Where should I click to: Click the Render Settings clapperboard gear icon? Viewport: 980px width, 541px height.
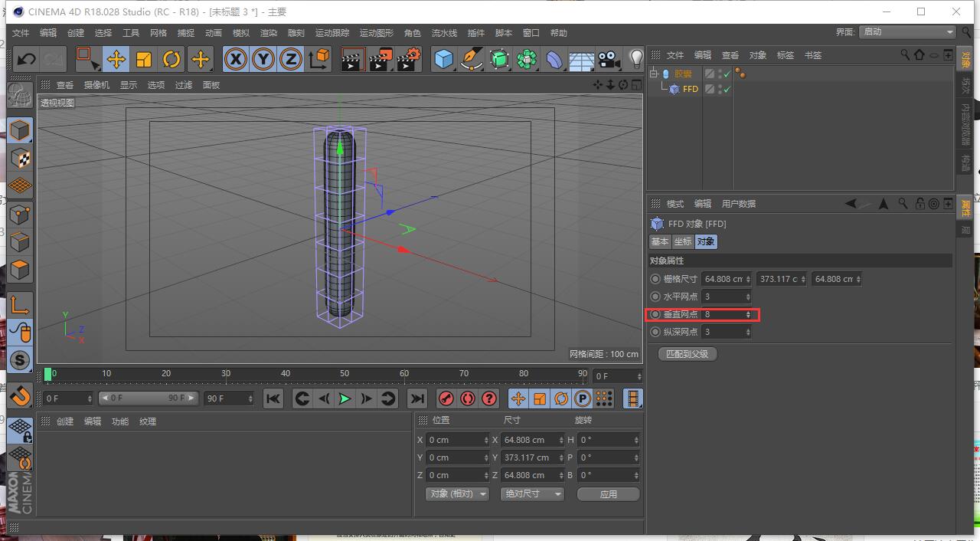pos(408,59)
